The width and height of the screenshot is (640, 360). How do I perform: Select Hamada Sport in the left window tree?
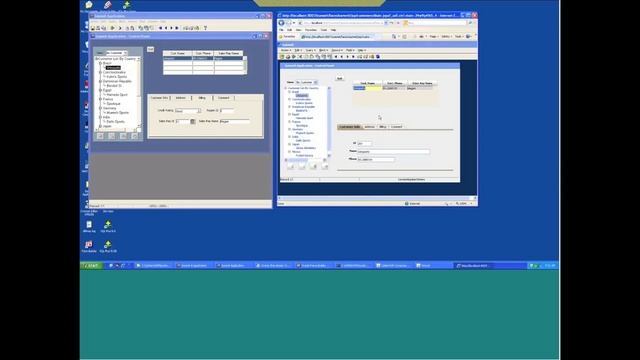pyautogui.click(x=117, y=95)
